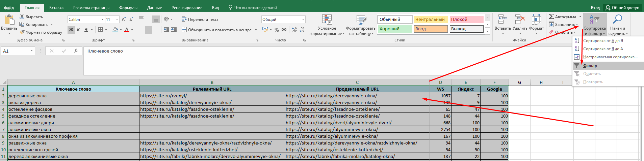The height and width of the screenshot is (161, 644).
Task: Decrease font size with small A
Action: click(x=131, y=20)
